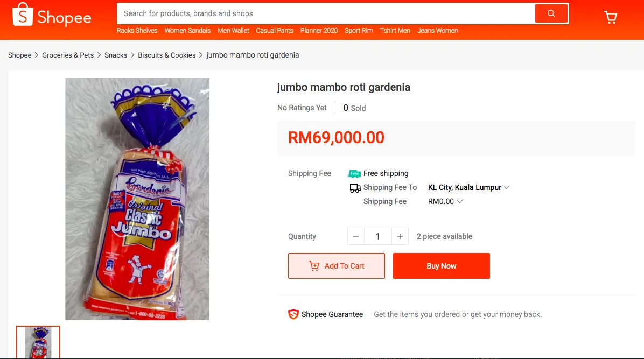Click the free shipping truck icon
The height and width of the screenshot is (359, 644).
[354, 174]
